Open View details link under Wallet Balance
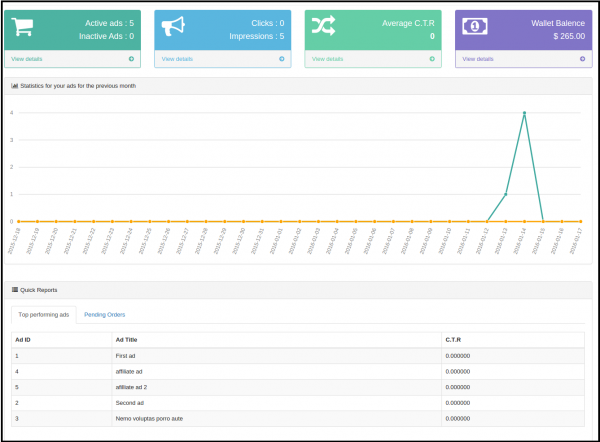The height and width of the screenshot is (442, 600). [x=478, y=59]
